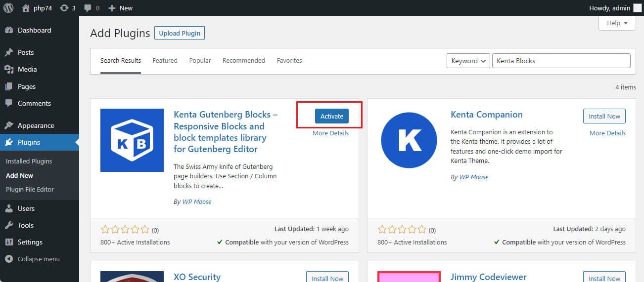Open WP Moose author link under Kenta Companion
Screen dimensions: 644x282
[473, 177]
